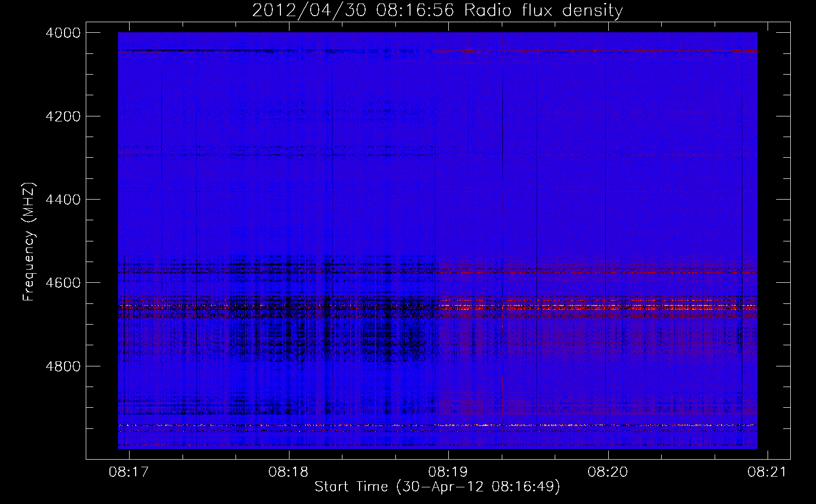Image resolution: width=816 pixels, height=504 pixels.
Task: Click the "Frequency (MHZ)" axis label
Action: tap(29, 242)
